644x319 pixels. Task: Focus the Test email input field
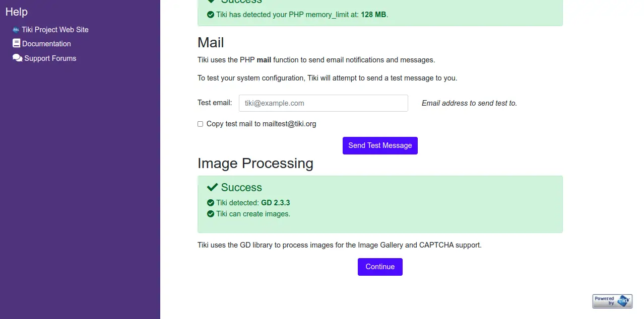point(324,103)
